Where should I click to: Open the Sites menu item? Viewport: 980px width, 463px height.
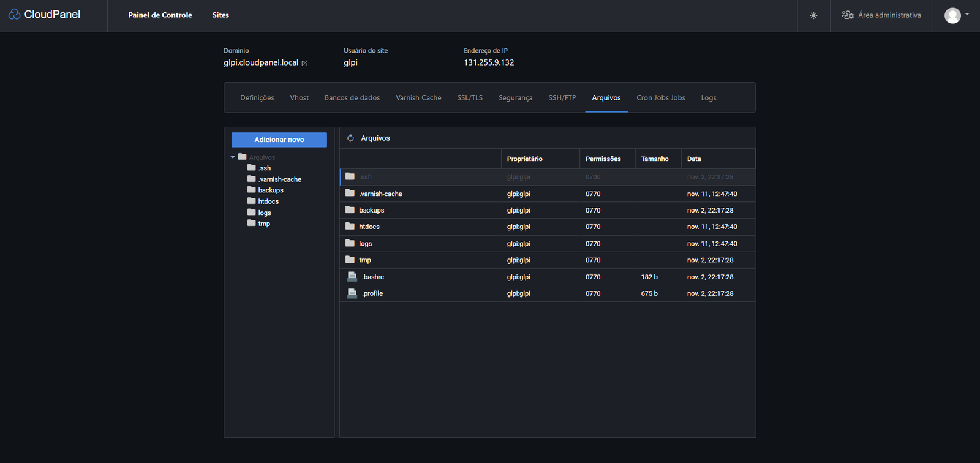(x=221, y=15)
